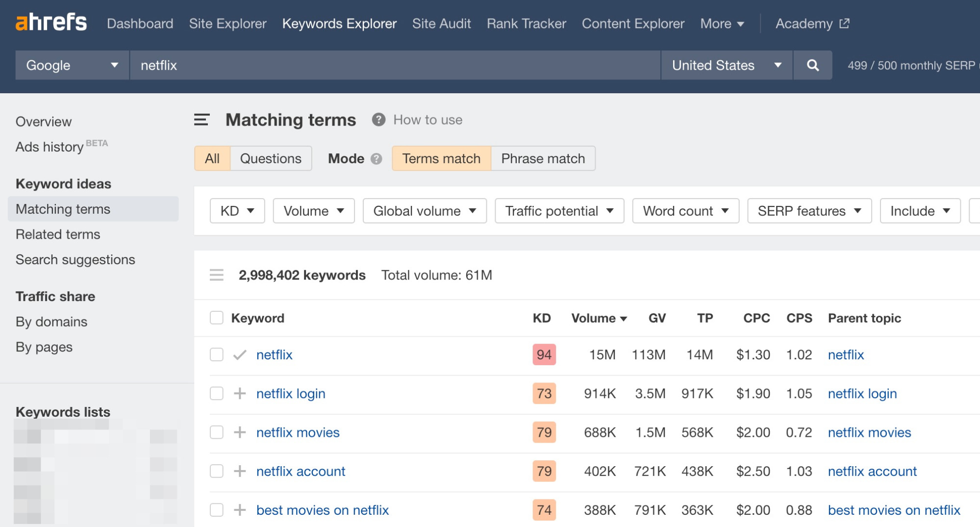Open the Global volume filter dropdown

pyautogui.click(x=425, y=211)
